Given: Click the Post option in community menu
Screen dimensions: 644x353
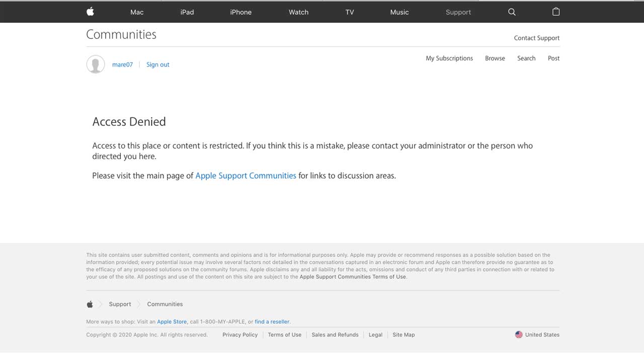Looking at the screenshot, I should (553, 58).
